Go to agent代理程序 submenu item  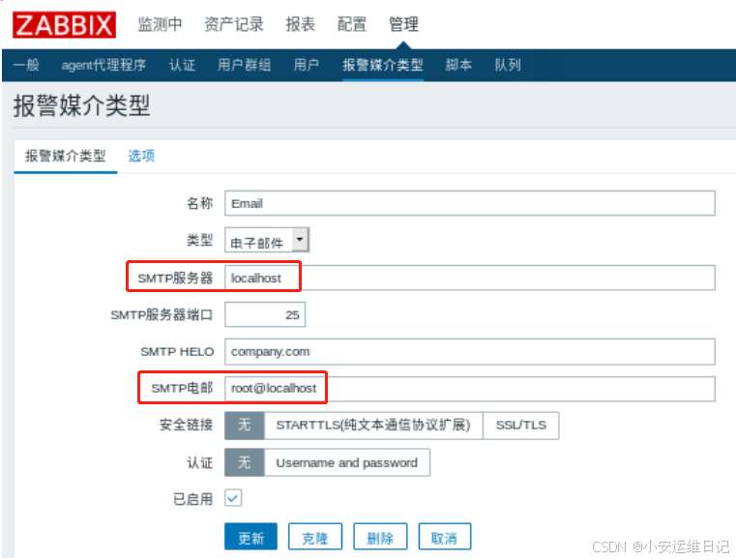(103, 65)
